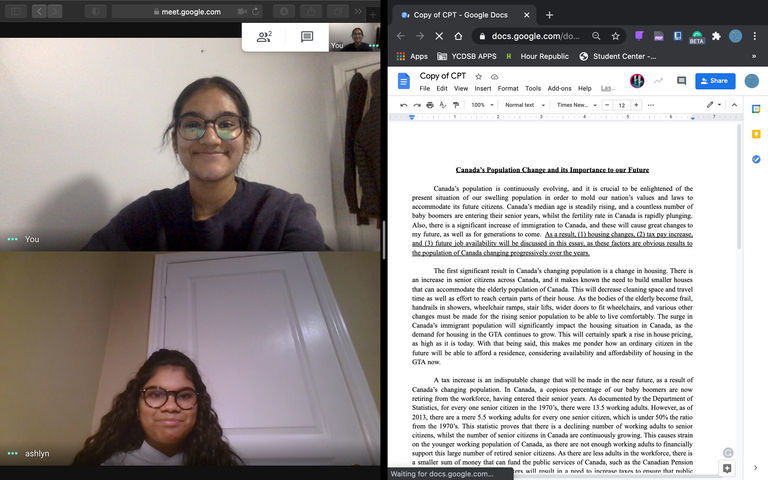Open the Apps bookmark
Viewport: 768px width, 480px height.
point(412,56)
